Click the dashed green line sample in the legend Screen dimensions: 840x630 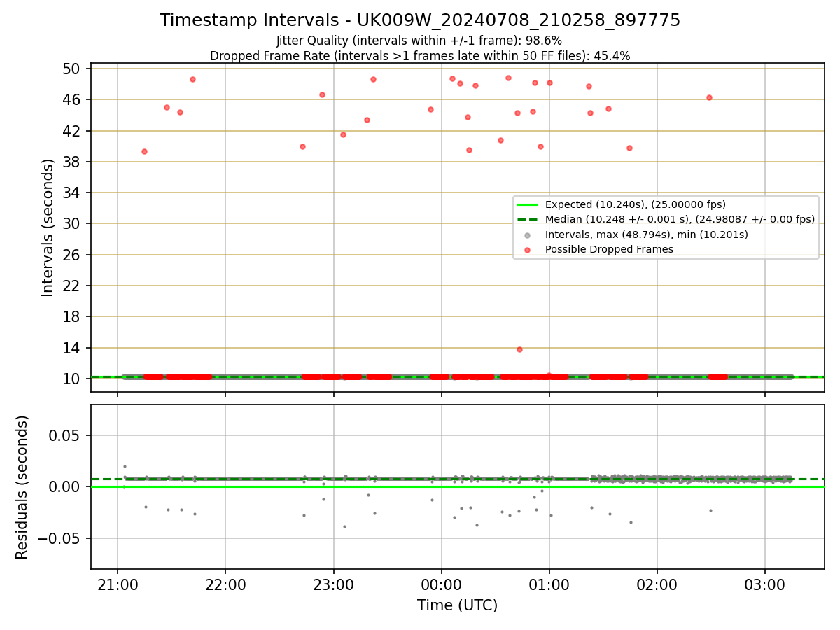527,219
